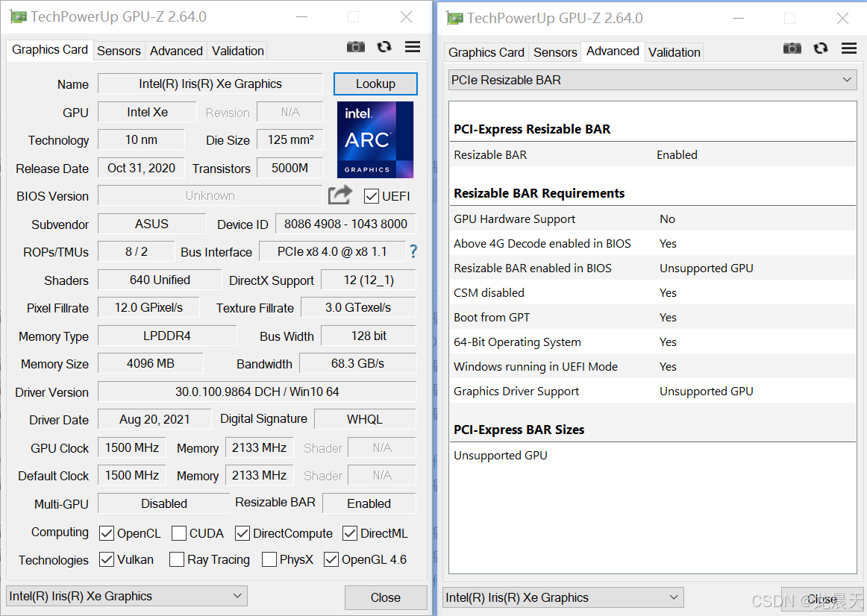Viewport: 867px width, 616px height.
Task: Switch to Advanced tab in left window
Action: [176, 51]
